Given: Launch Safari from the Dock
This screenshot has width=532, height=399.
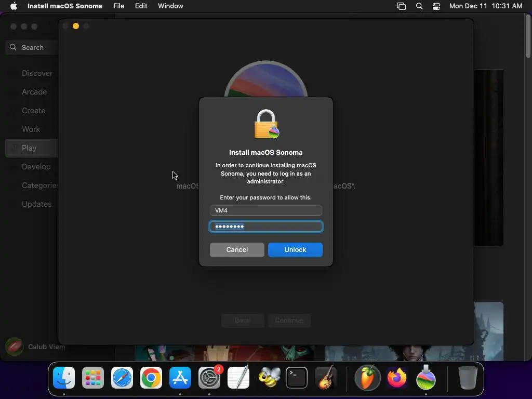Looking at the screenshot, I should point(122,378).
